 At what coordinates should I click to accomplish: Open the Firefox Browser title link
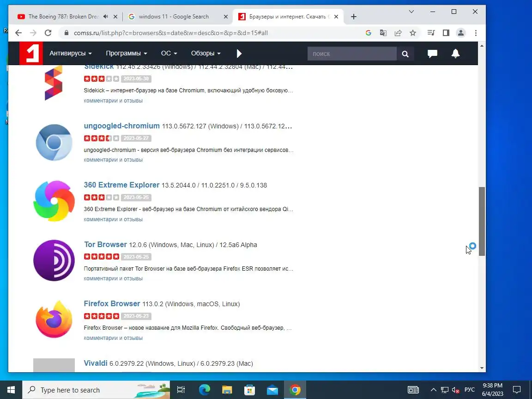coord(112,303)
